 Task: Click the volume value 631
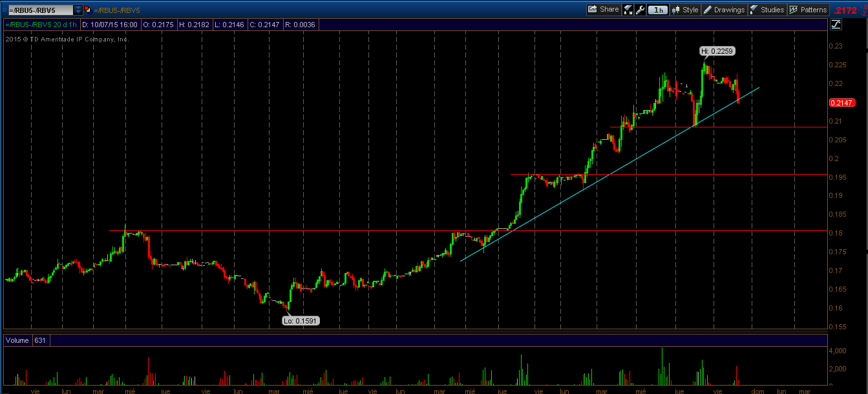point(39,340)
